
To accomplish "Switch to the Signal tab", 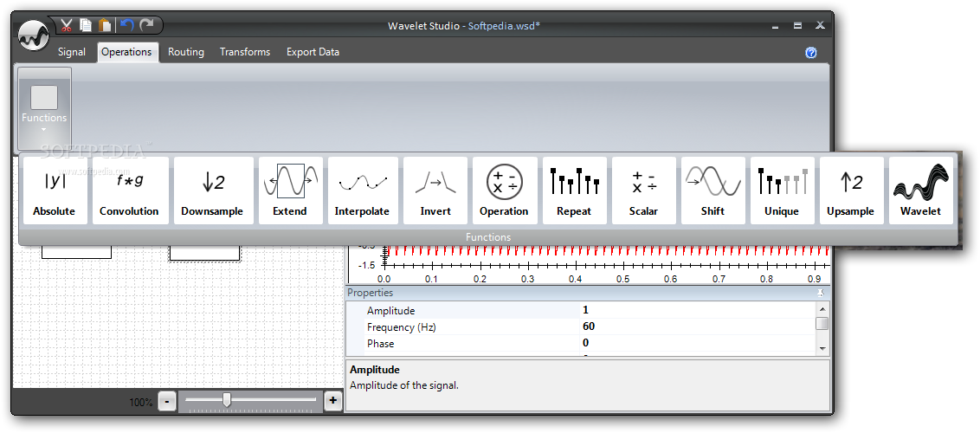I will coord(71,52).
